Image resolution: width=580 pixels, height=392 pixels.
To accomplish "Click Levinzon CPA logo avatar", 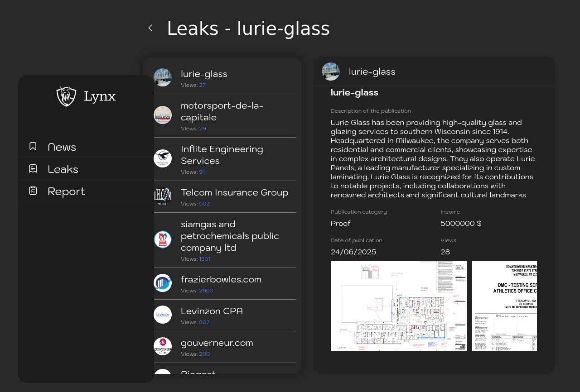I will point(163,315).
